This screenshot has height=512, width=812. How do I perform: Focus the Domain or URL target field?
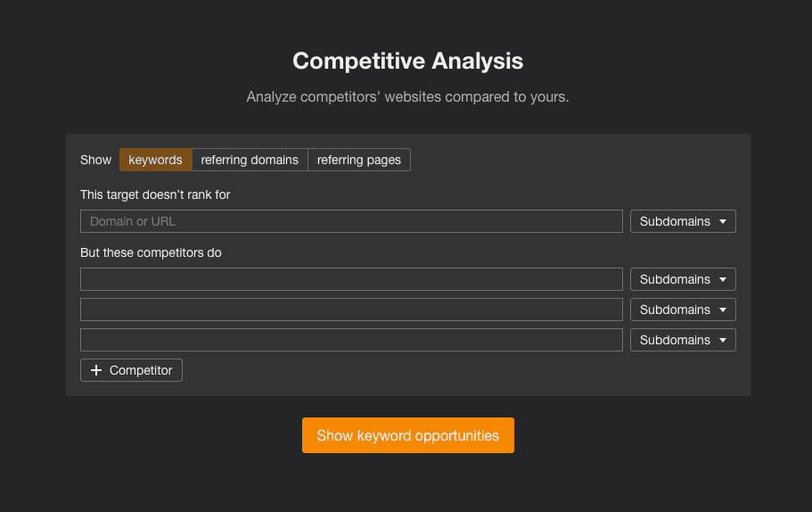point(351,221)
